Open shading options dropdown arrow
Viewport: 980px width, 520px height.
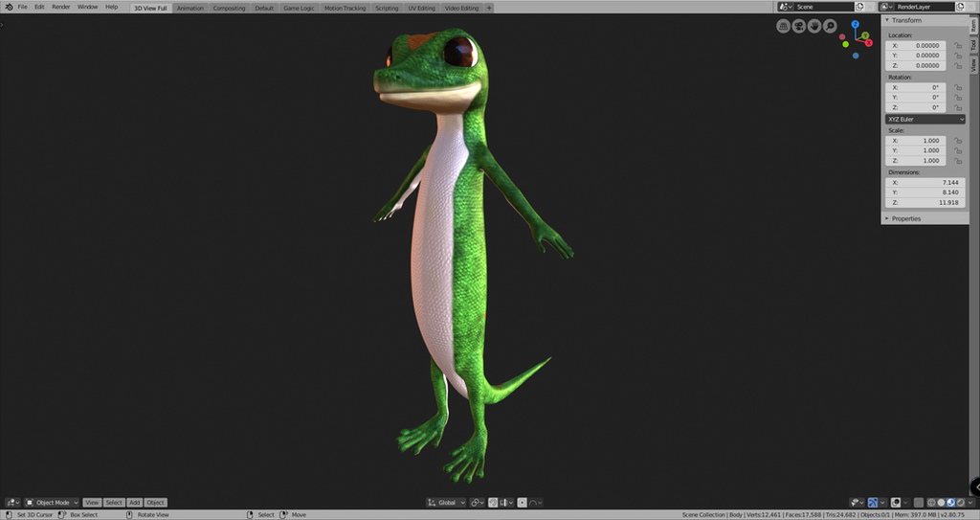click(970, 503)
